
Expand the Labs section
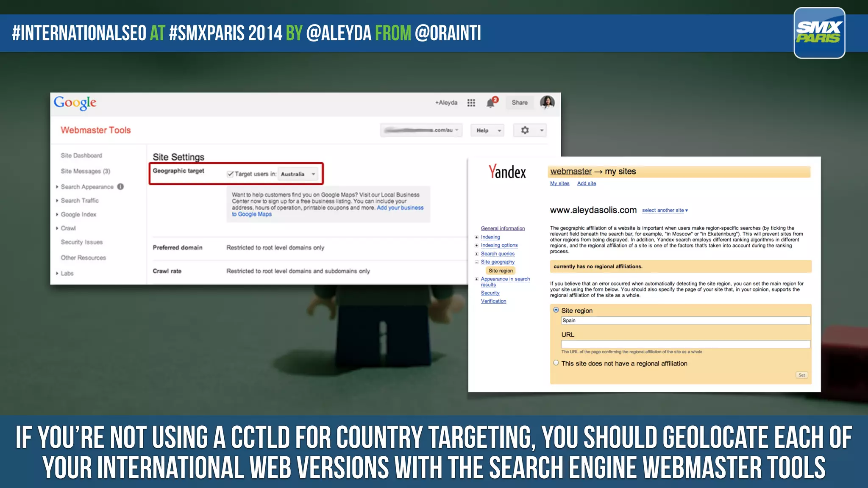tap(57, 273)
